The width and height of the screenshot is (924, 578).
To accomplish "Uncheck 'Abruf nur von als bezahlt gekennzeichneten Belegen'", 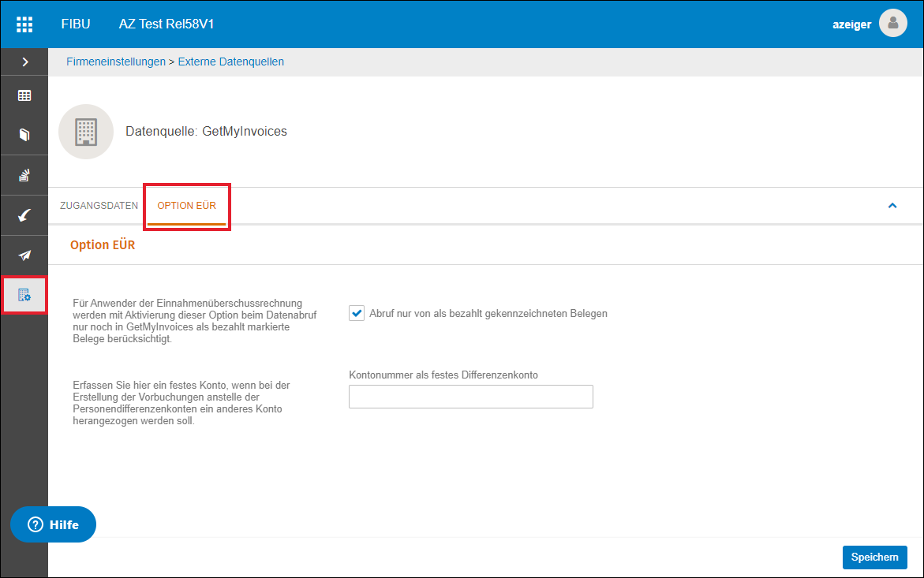I will tap(357, 313).
